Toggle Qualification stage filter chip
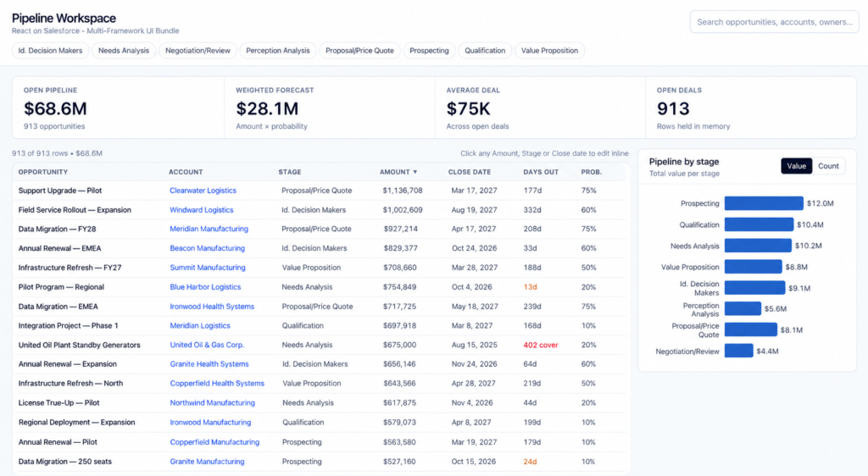This screenshot has height=476, width=868. tap(485, 50)
